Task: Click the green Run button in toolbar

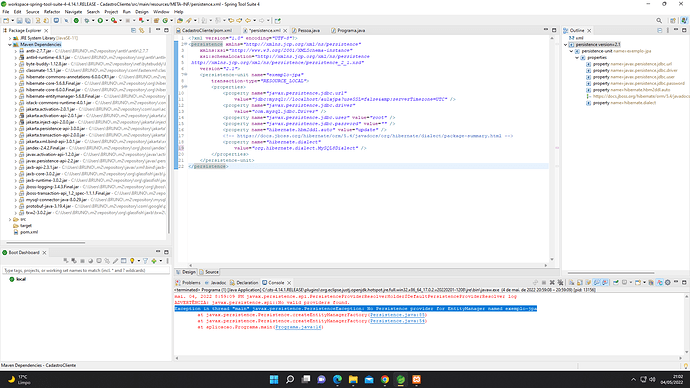Action: [100, 21]
